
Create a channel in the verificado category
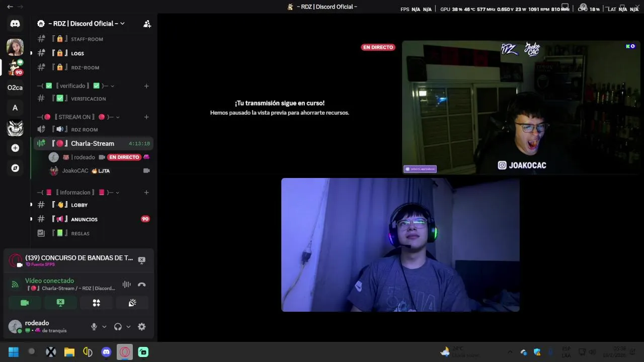tap(146, 86)
